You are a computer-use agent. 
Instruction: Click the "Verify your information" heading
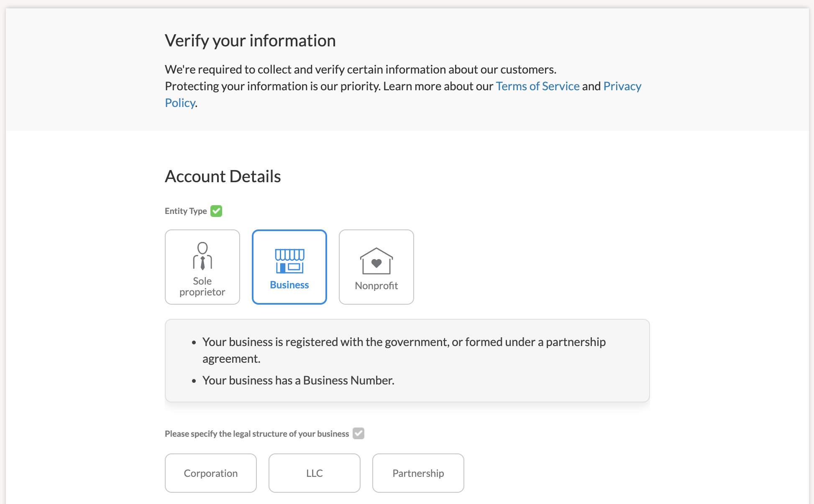[250, 41]
